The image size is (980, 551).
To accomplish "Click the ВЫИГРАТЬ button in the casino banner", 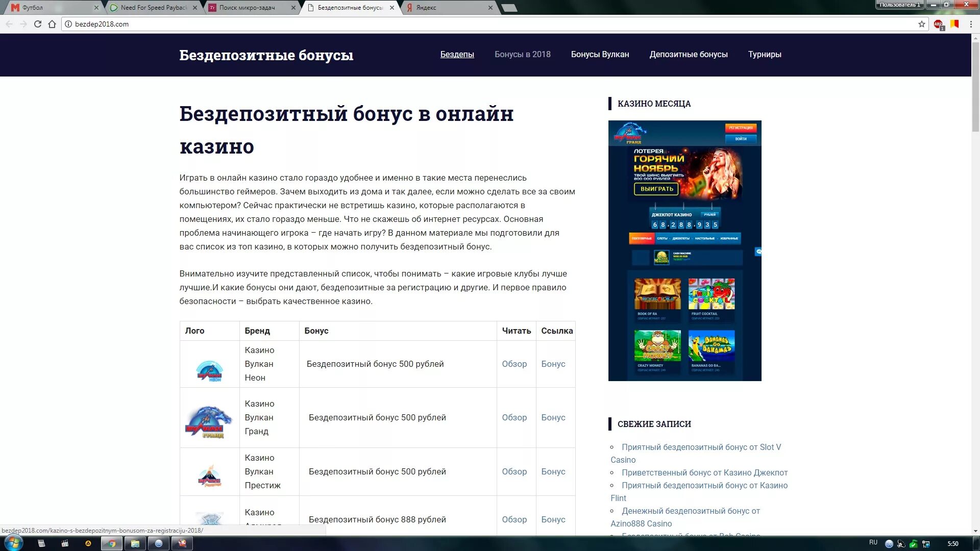I will pos(655,189).
